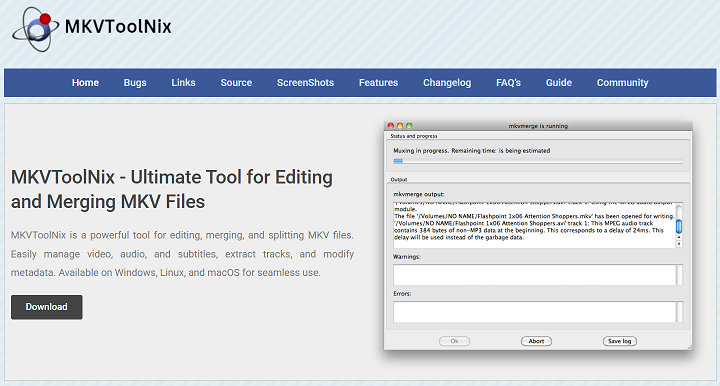The height and width of the screenshot is (386, 720).
Task: Open the Bugs page in navigation
Action: [135, 83]
